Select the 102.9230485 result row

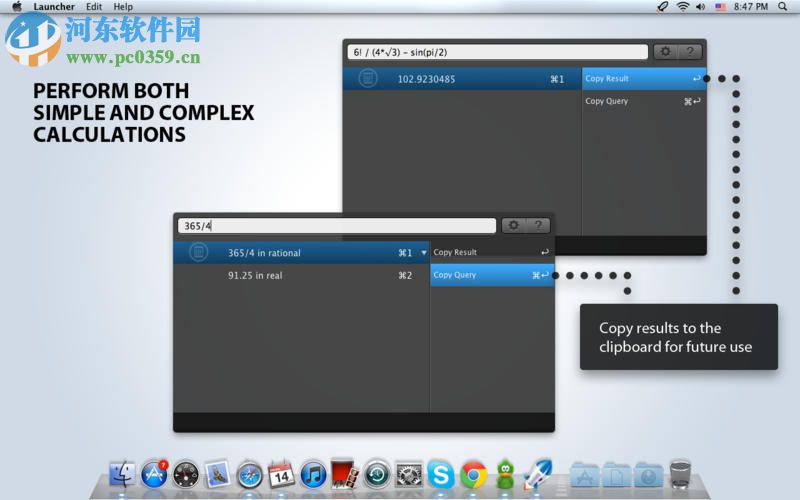tap(462, 79)
